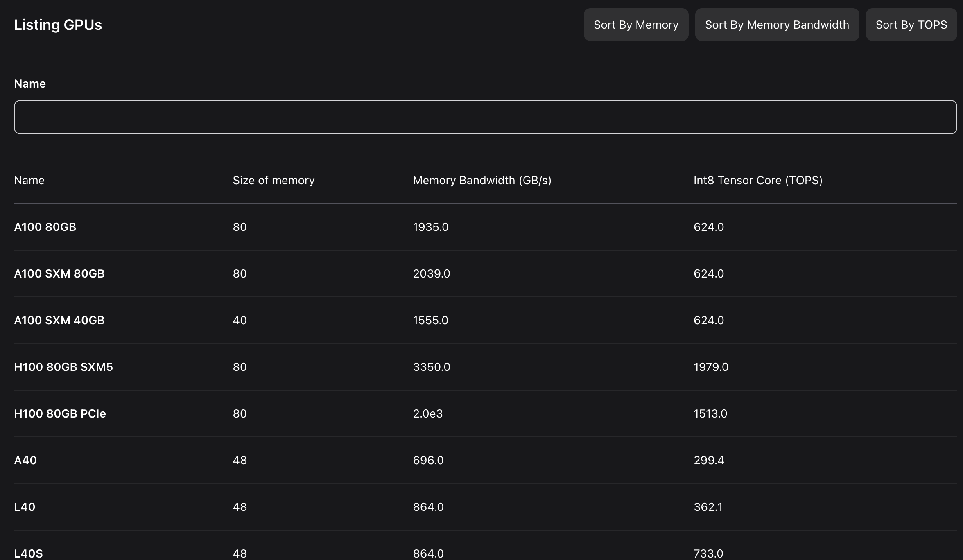Click the Size of memory column header
The image size is (963, 560).
pyautogui.click(x=274, y=181)
